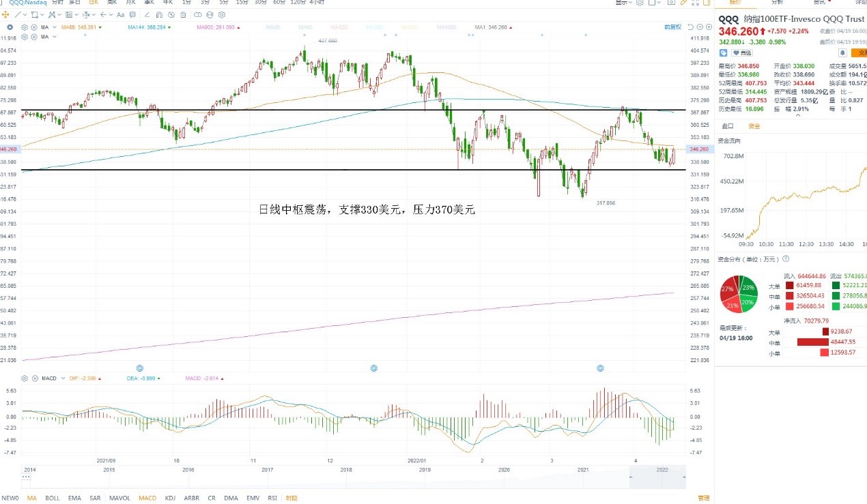Click the capital distribution help question icon
867x504 pixels.
[x=786, y=259]
